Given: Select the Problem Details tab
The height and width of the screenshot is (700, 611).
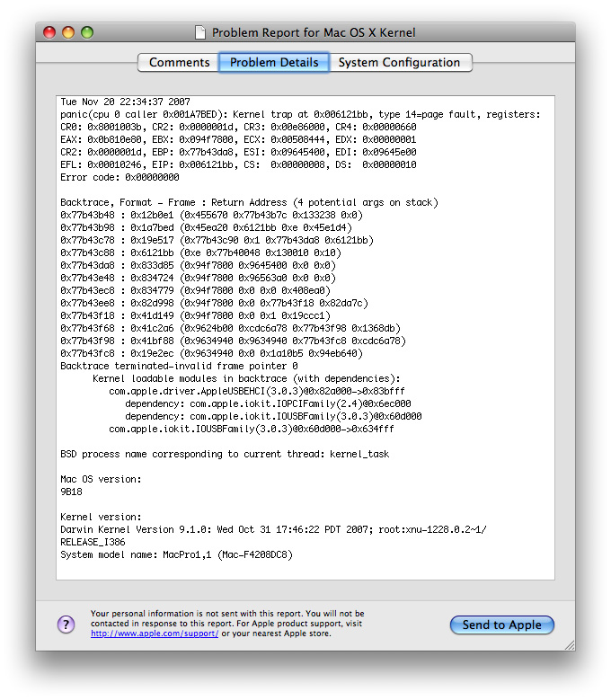Looking at the screenshot, I should tap(274, 63).
